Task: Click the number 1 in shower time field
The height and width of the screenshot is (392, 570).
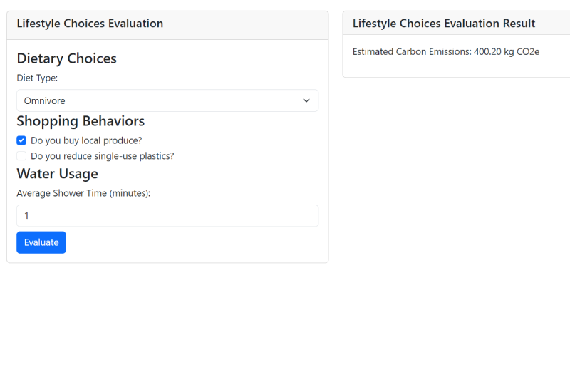Action: pos(26,215)
